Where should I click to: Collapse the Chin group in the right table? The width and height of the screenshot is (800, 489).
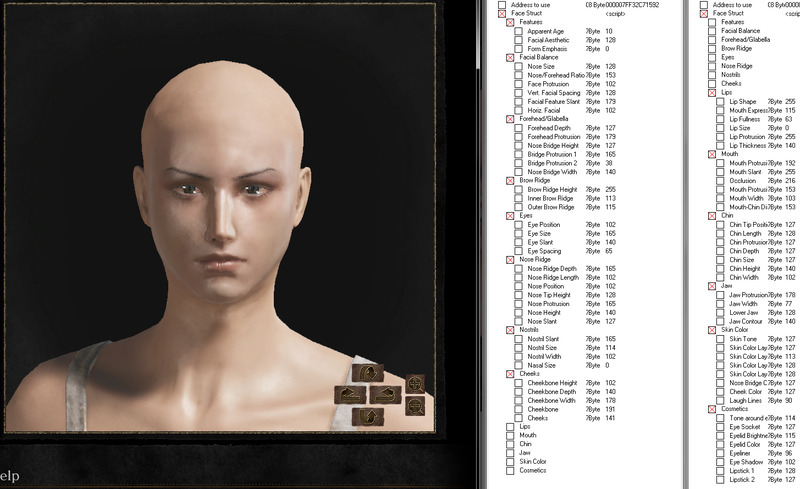click(712, 216)
